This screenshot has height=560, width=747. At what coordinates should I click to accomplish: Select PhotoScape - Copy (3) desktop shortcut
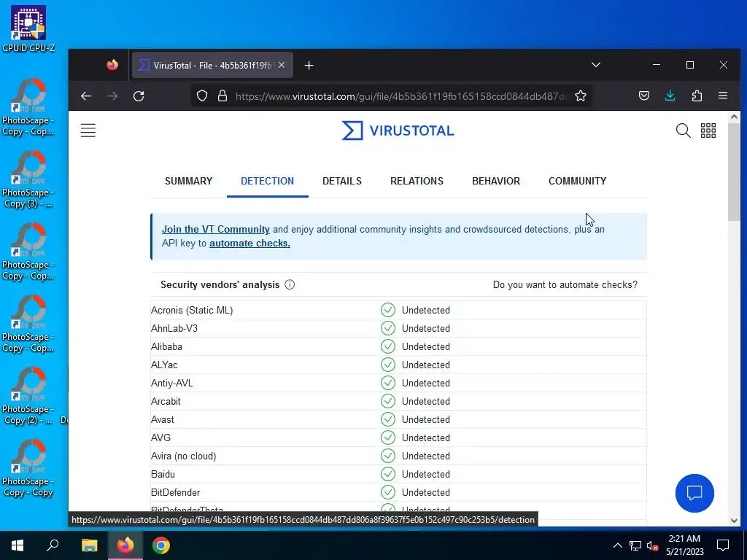[28, 179]
